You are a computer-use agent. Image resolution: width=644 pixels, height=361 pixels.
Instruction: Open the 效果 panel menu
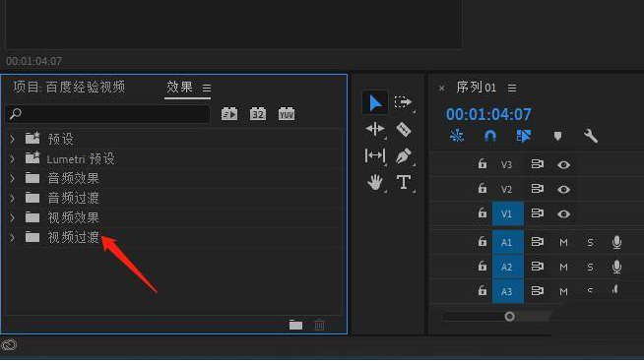[207, 88]
